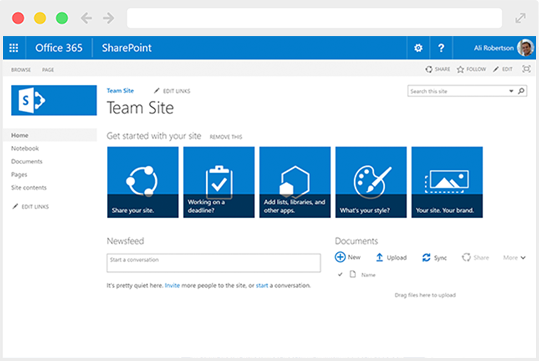Click the SharePoint site logo
Viewport: 539px width, 361px height.
coord(54,100)
